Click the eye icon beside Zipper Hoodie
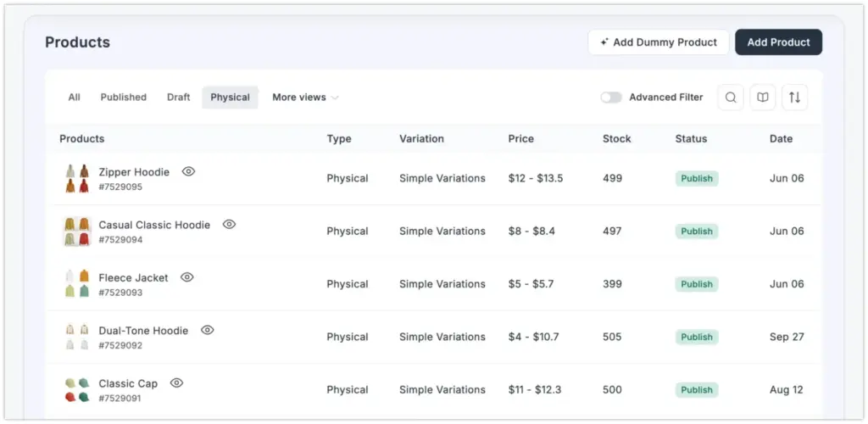Image resolution: width=868 pixels, height=424 pixels. pyautogui.click(x=188, y=171)
